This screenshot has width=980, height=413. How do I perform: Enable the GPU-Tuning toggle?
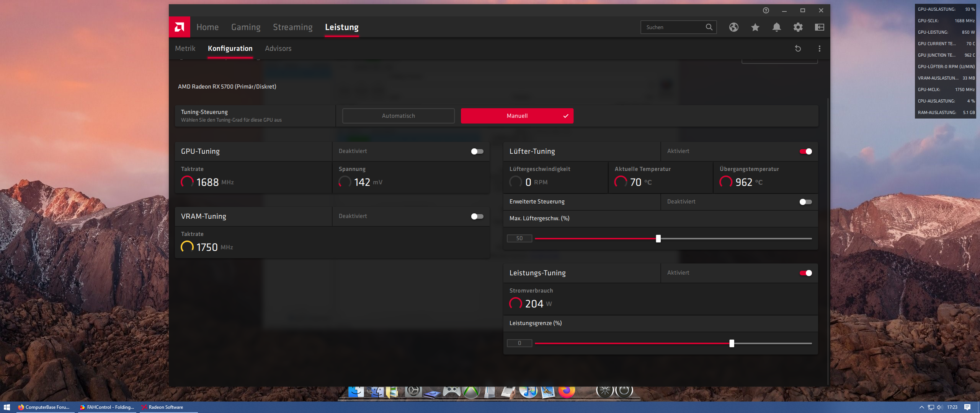pyautogui.click(x=477, y=151)
